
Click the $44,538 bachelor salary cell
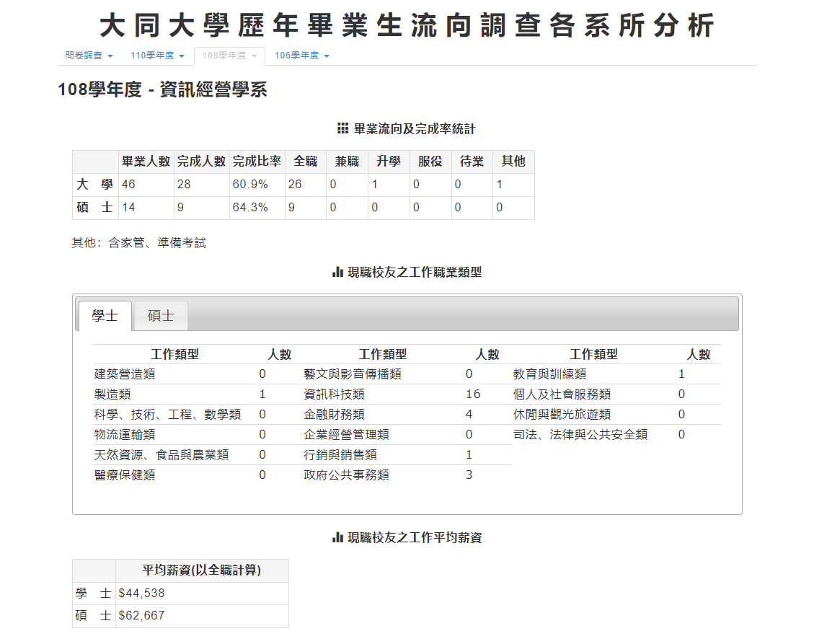click(x=201, y=593)
